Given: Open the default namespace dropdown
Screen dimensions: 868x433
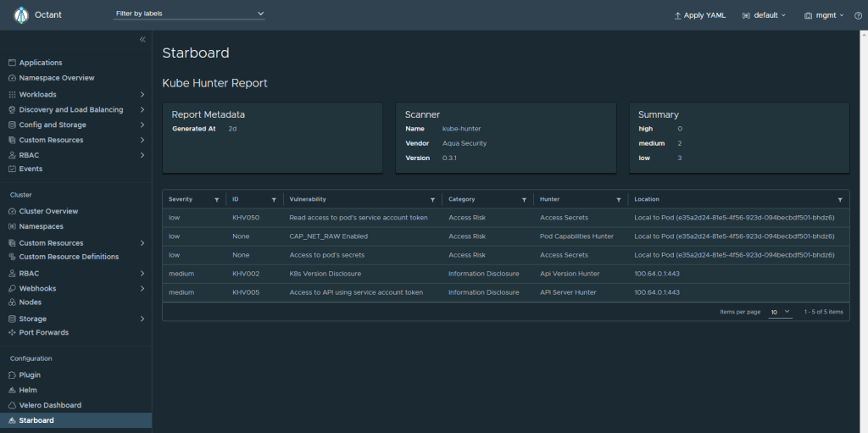Looking at the screenshot, I should tap(764, 15).
